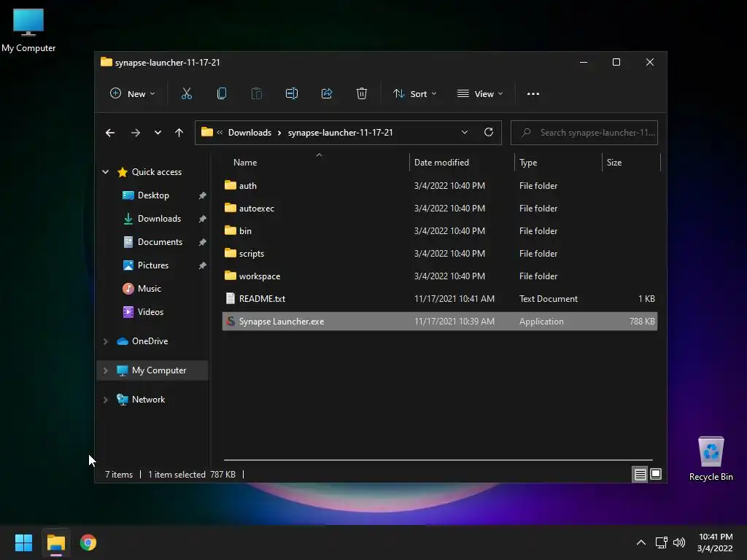This screenshot has height=560, width=747.
Task: Open the See more ellipsis menu
Action: click(x=533, y=94)
